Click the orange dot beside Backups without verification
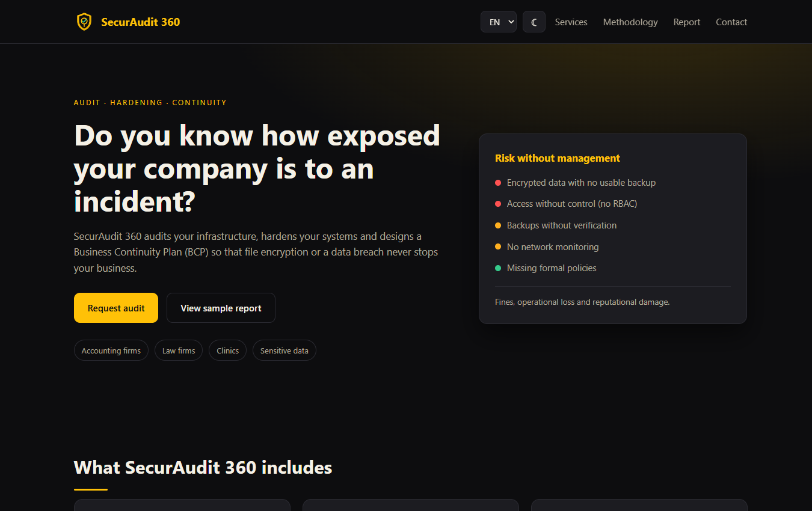This screenshot has height=511, width=812. (498, 225)
